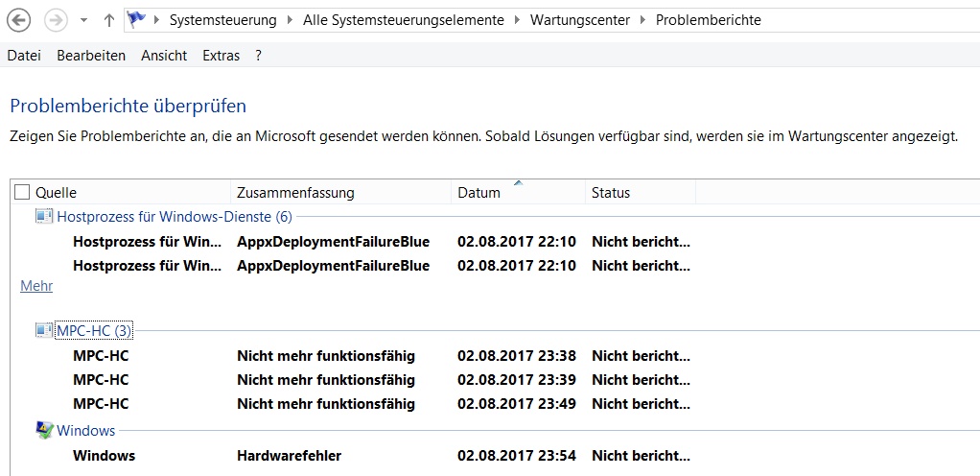Select the Windows report source cell
The width and height of the screenshot is (980, 476).
pos(104,455)
